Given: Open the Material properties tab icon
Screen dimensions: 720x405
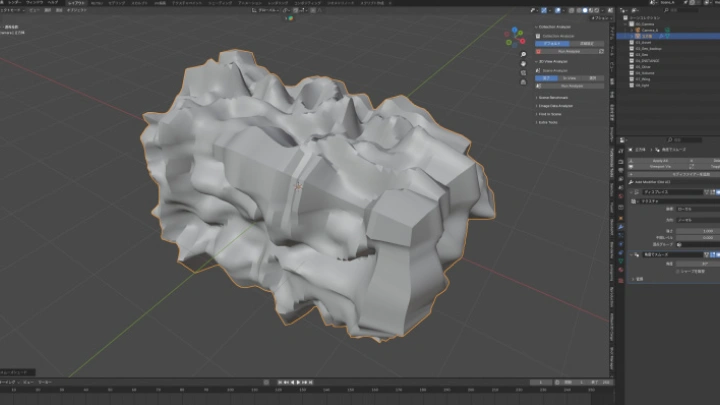Looking at the screenshot, I should pos(621,270).
